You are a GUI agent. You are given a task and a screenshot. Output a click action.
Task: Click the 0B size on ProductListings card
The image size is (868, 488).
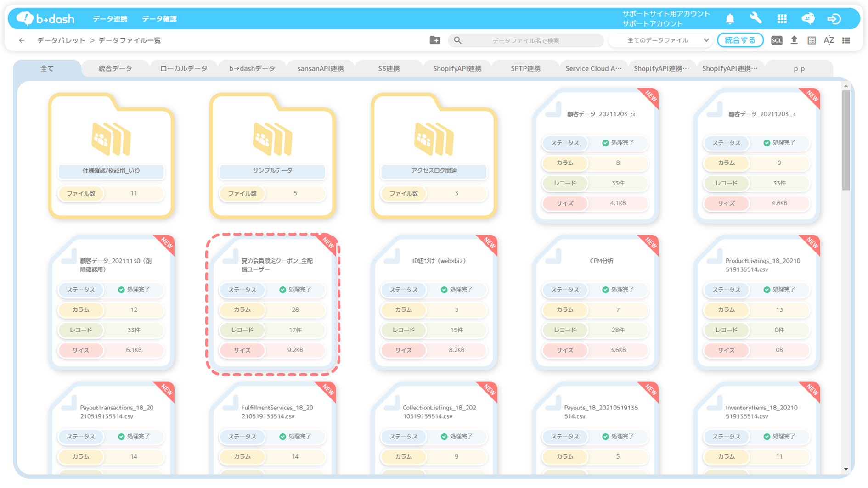(779, 350)
